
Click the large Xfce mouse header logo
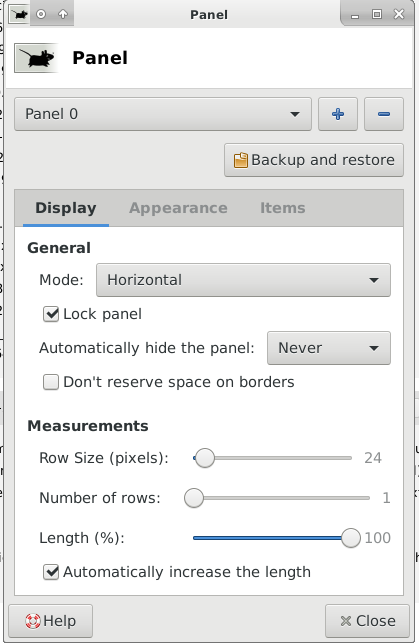(36, 58)
